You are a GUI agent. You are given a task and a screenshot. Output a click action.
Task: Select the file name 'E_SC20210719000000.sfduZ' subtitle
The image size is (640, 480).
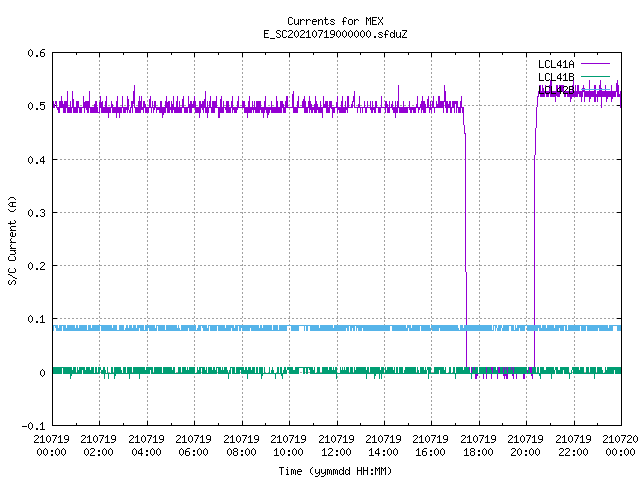[x=335, y=34]
